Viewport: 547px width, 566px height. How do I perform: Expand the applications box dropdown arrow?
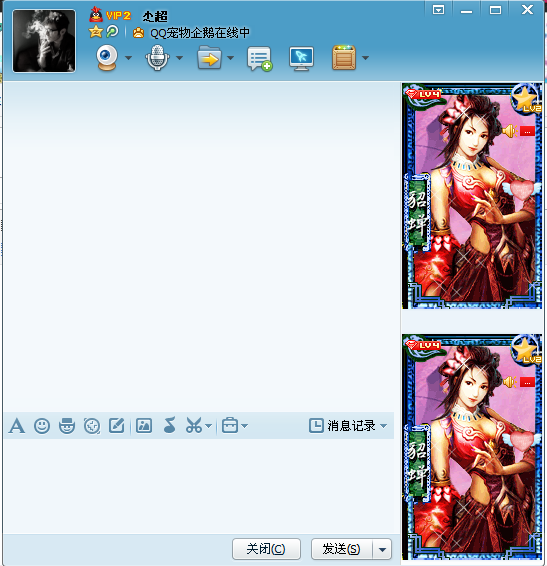pos(365,58)
